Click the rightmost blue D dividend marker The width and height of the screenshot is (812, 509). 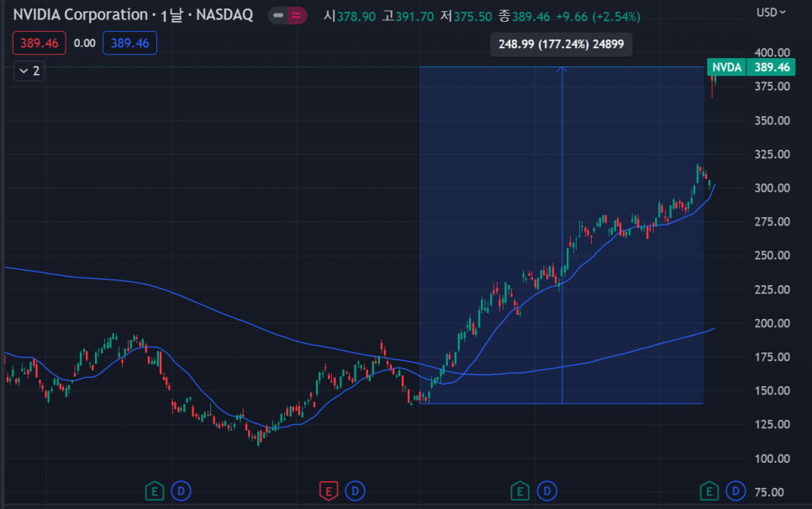point(736,490)
